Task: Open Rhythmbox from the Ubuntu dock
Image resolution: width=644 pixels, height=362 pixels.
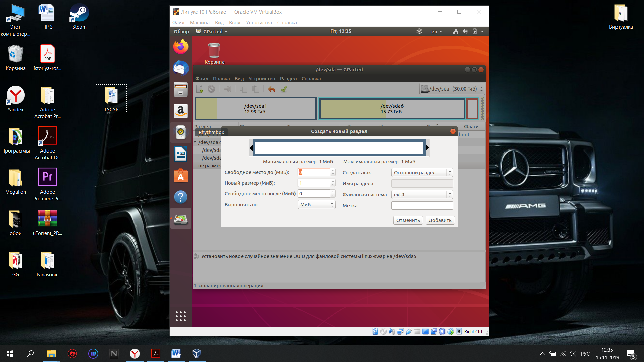Action: click(181, 132)
